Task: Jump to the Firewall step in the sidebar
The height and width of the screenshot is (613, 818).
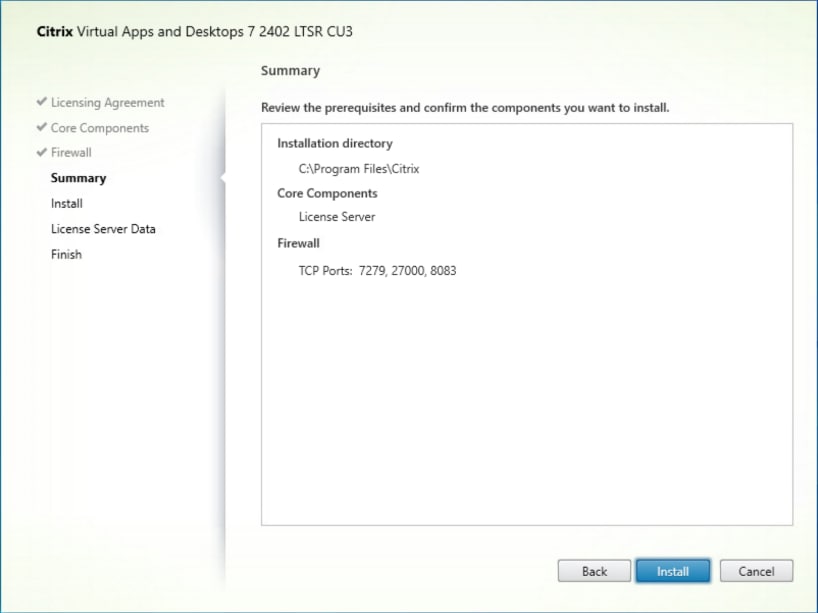Action: (71, 152)
